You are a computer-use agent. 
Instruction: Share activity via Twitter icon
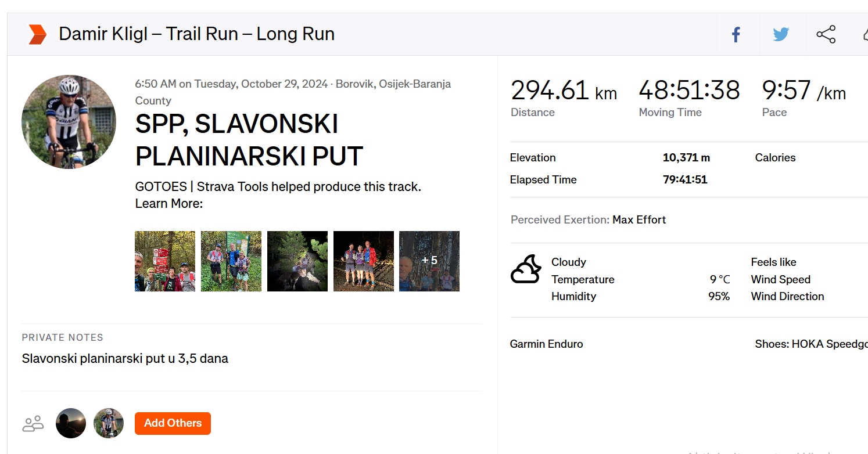781,35
